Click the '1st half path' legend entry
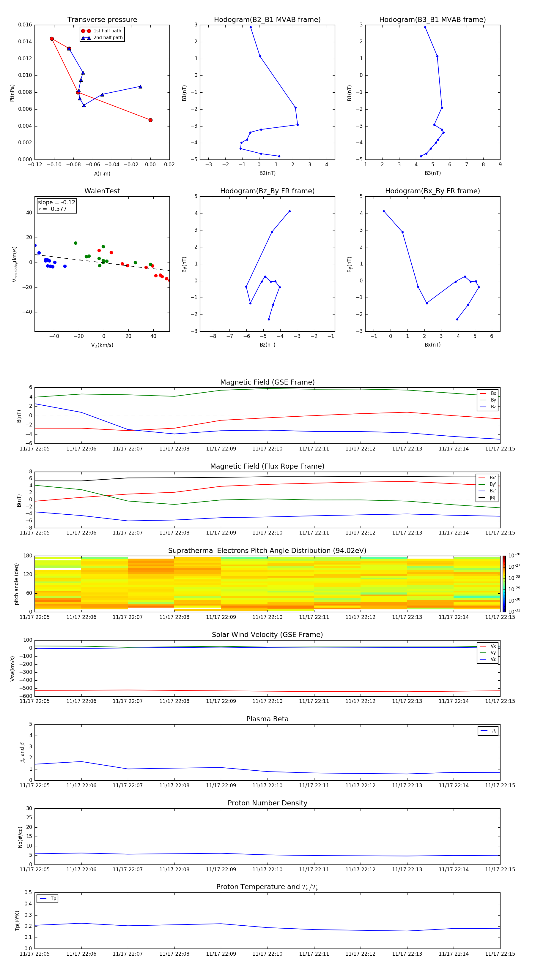Screen dimensions: 535x980 coord(102,31)
